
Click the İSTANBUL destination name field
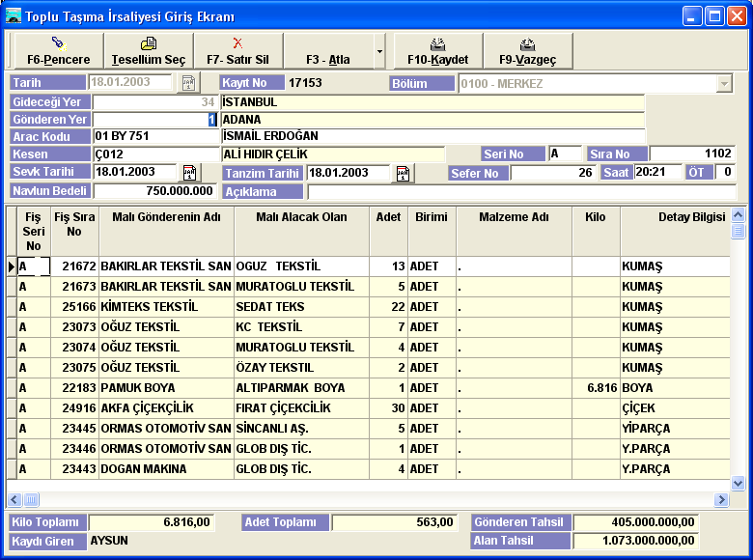(x=432, y=102)
